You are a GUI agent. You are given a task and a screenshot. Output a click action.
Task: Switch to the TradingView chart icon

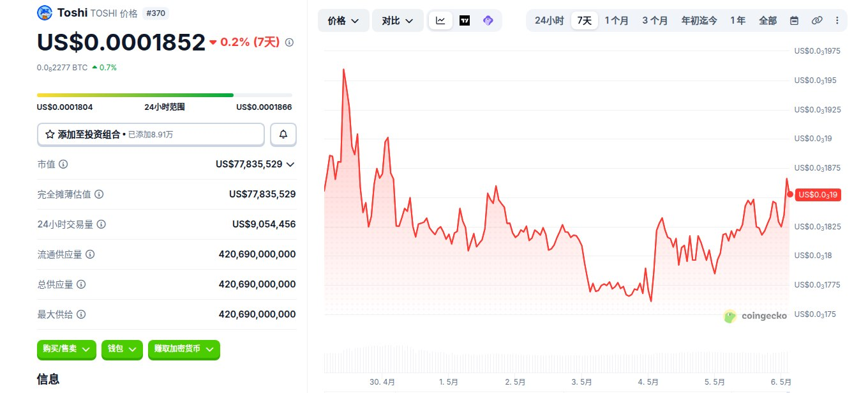point(465,20)
